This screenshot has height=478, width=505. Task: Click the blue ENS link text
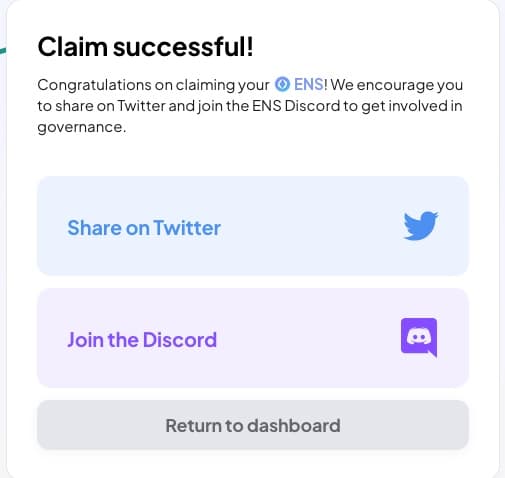pos(309,84)
